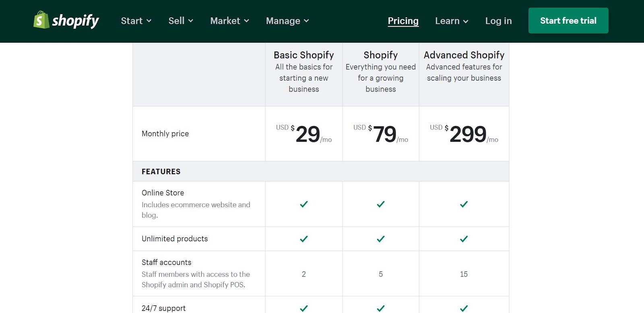Click the FEATURES section heading
Image resolution: width=644 pixels, height=313 pixels.
[x=161, y=171]
